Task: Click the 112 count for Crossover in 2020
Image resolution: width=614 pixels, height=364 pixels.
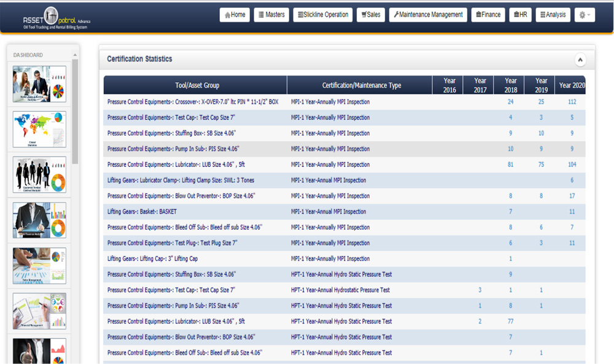Action: pos(572,102)
